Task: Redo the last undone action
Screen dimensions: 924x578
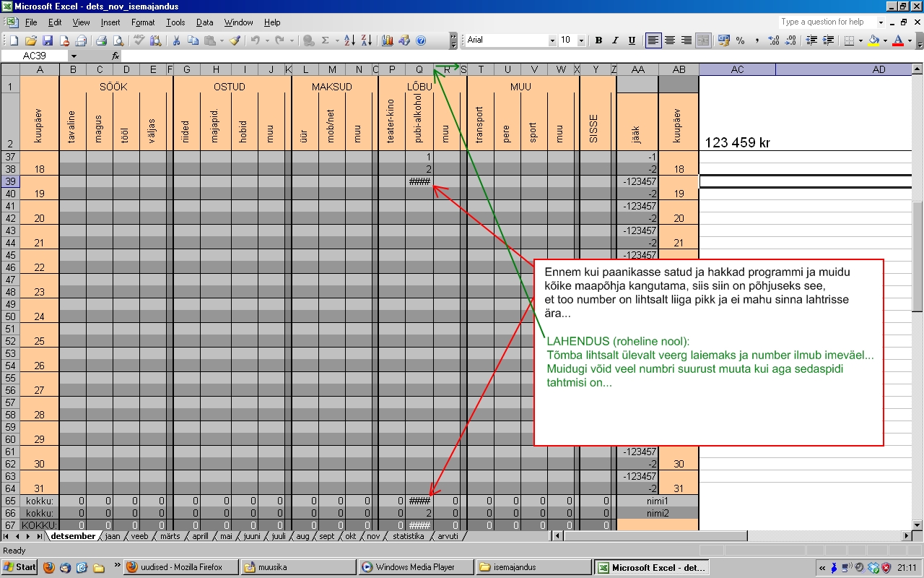Action: tap(279, 40)
